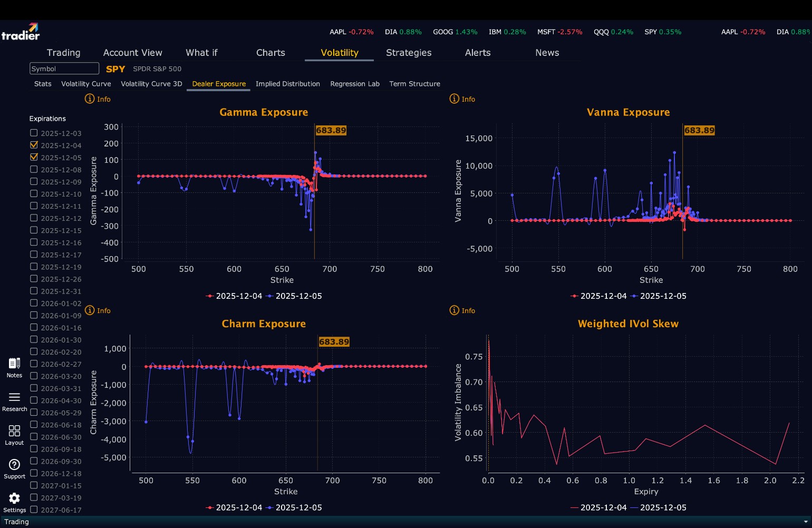Check the 2025-12-19 expiration

[34, 267]
